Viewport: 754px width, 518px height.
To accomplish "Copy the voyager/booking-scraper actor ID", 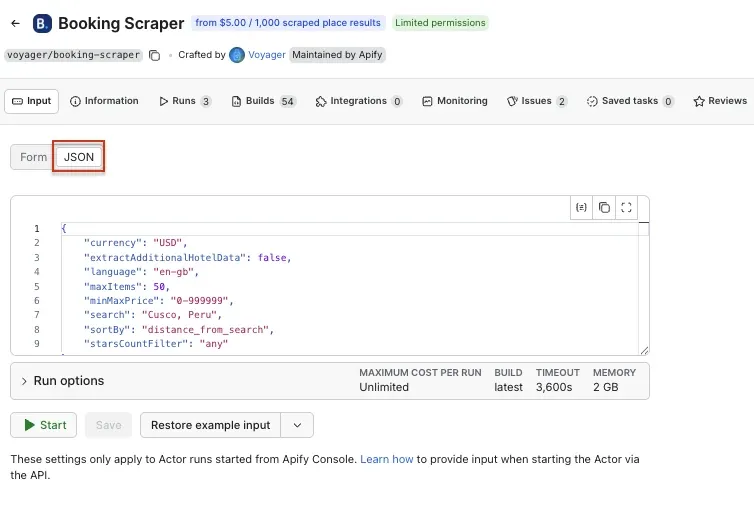I will [x=154, y=55].
